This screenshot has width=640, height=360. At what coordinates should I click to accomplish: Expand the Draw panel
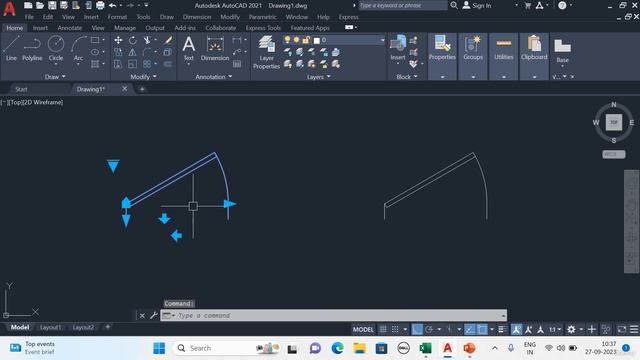[x=55, y=77]
